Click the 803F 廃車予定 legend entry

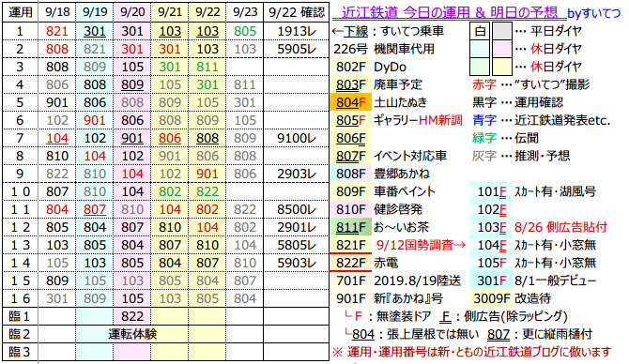pyautogui.click(x=379, y=84)
